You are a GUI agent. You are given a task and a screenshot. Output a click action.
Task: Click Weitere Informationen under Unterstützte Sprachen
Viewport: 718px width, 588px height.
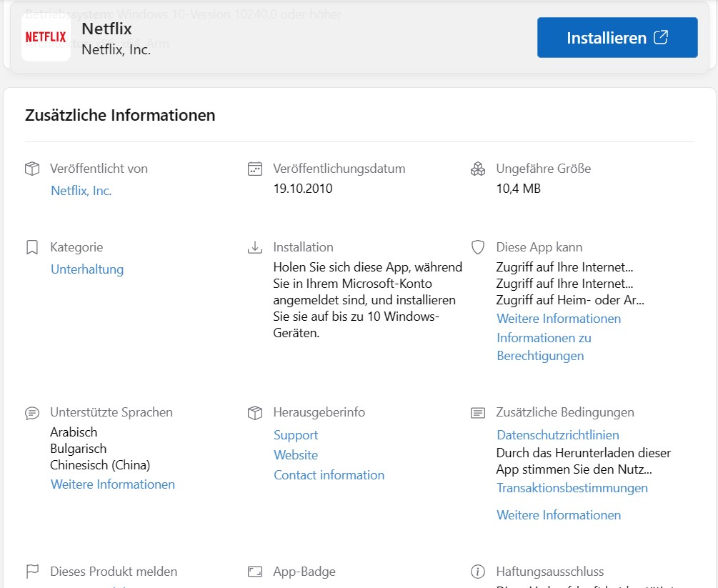pyautogui.click(x=113, y=484)
